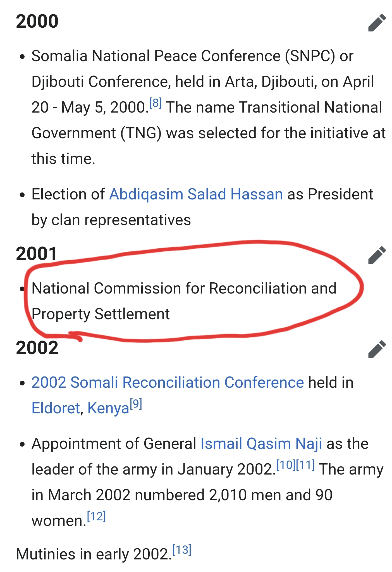Image resolution: width=392 pixels, height=572 pixels.
Task: Tap the edit pencil for section 2001
Action: (377, 255)
